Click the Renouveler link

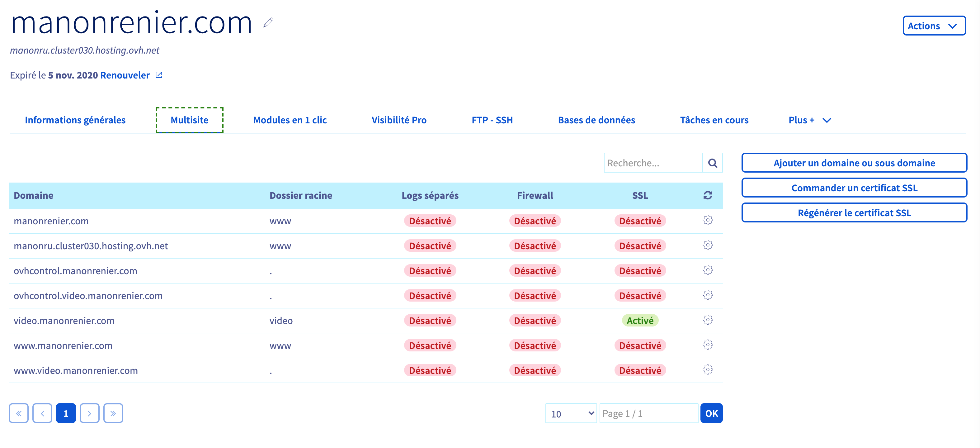coord(125,75)
